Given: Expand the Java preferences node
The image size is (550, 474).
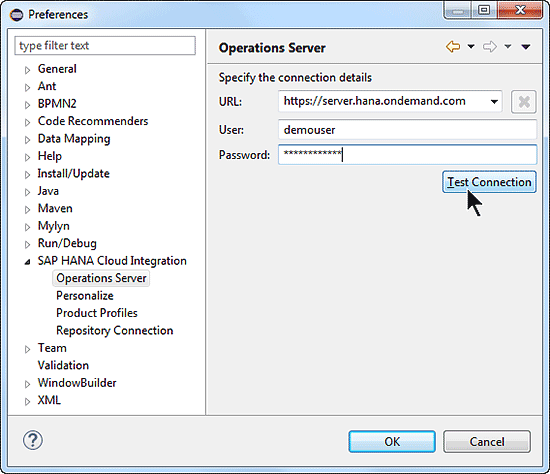Looking at the screenshot, I should pyautogui.click(x=27, y=192).
